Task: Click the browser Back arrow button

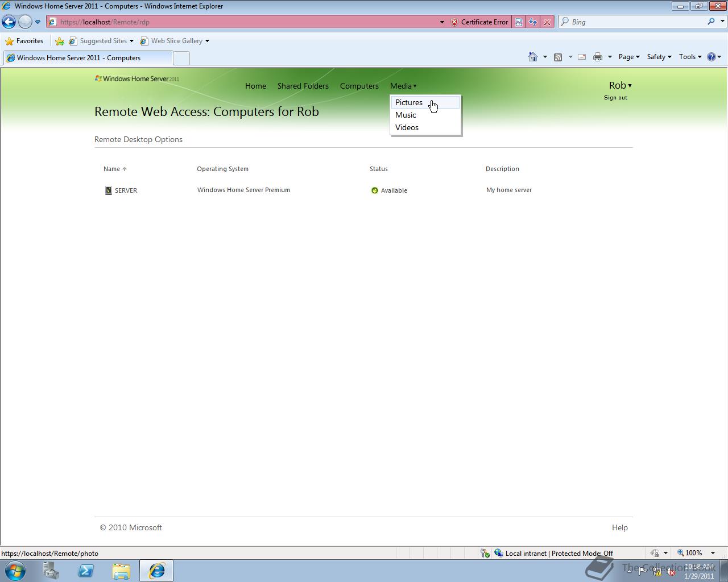Action: pos(9,22)
